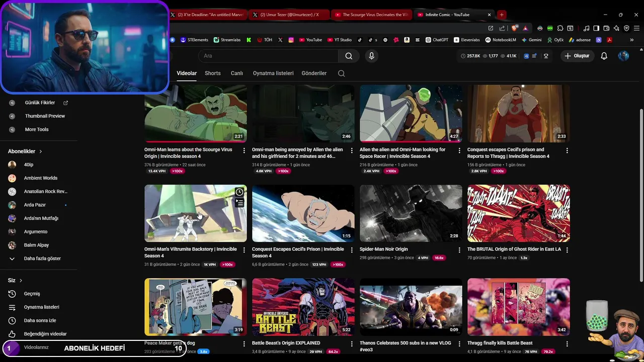
Task: Open the Elevenlabs bookmark
Action: click(467, 40)
